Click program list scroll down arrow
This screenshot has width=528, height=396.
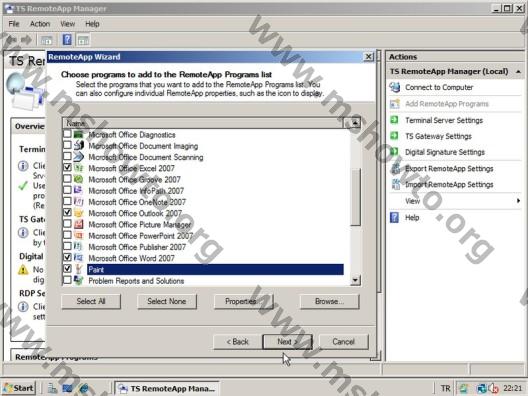(x=355, y=280)
